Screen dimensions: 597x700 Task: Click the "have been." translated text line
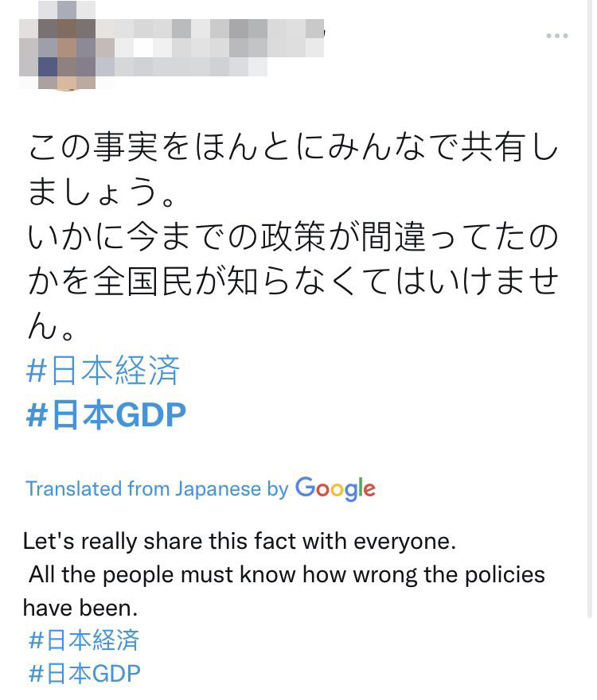pyautogui.click(x=80, y=608)
